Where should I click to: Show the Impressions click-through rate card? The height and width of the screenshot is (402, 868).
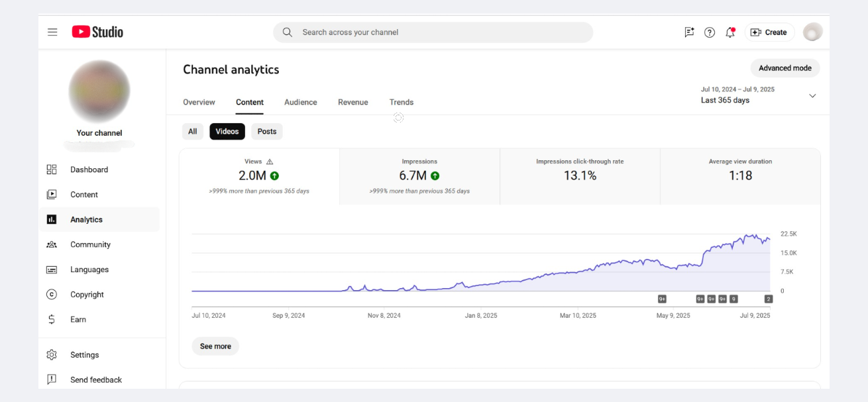tap(580, 176)
